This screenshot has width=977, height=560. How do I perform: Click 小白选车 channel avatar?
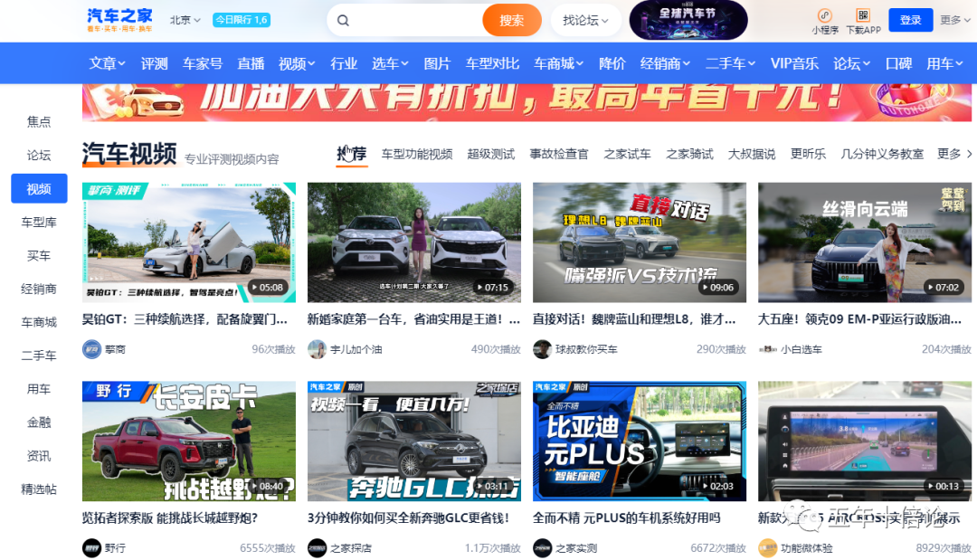(x=768, y=349)
